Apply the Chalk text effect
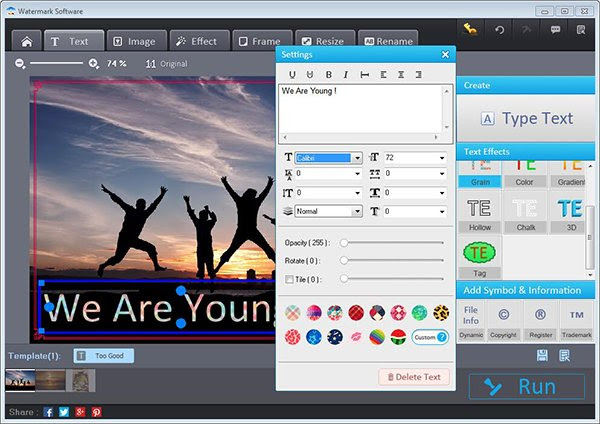 pos(525,213)
